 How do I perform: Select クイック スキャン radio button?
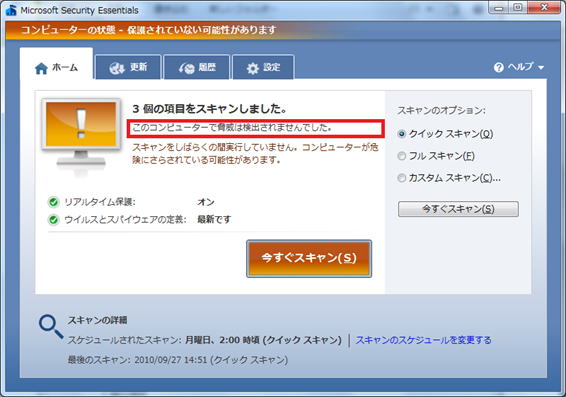401,134
